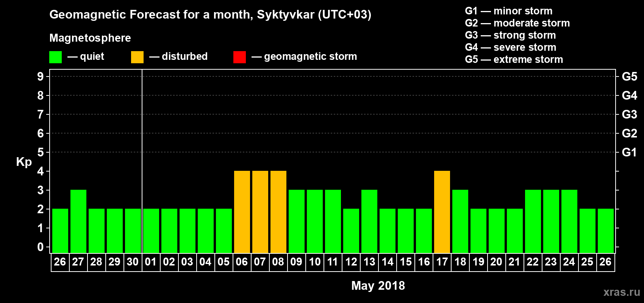Click date label 09 on the axis
Screen dimensions: 644x303
(296, 262)
